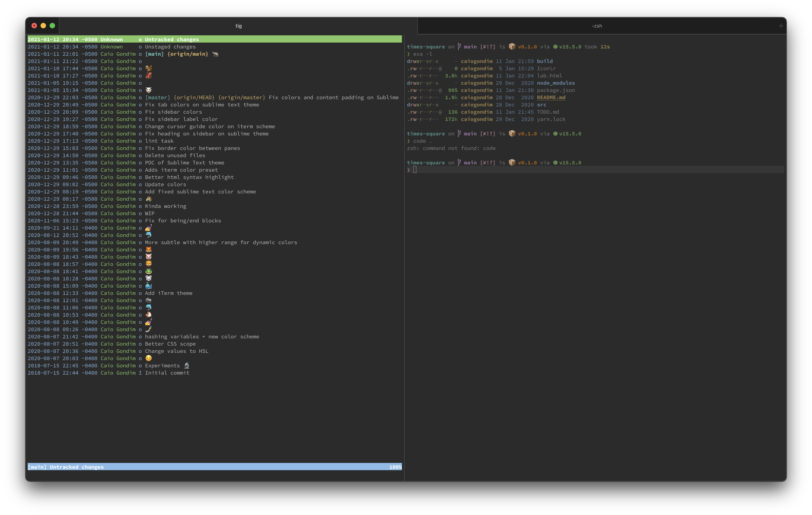Click the node_modules directory entry
Viewport: 812px width, 515px height.
(x=555, y=83)
